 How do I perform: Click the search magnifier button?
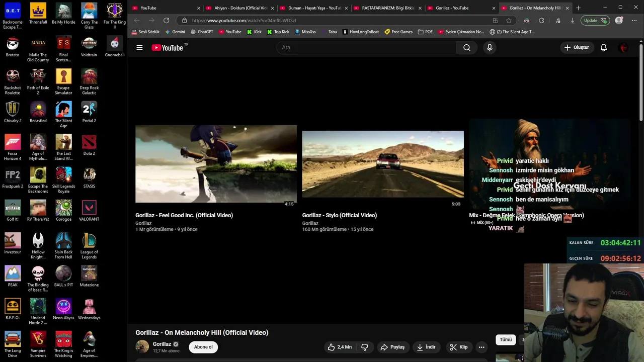coord(467,48)
